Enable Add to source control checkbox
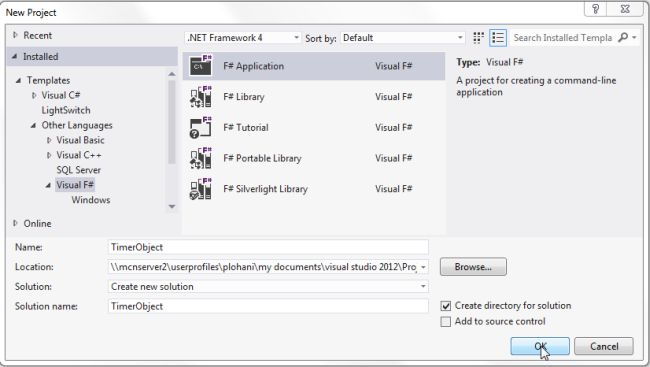 click(x=446, y=322)
